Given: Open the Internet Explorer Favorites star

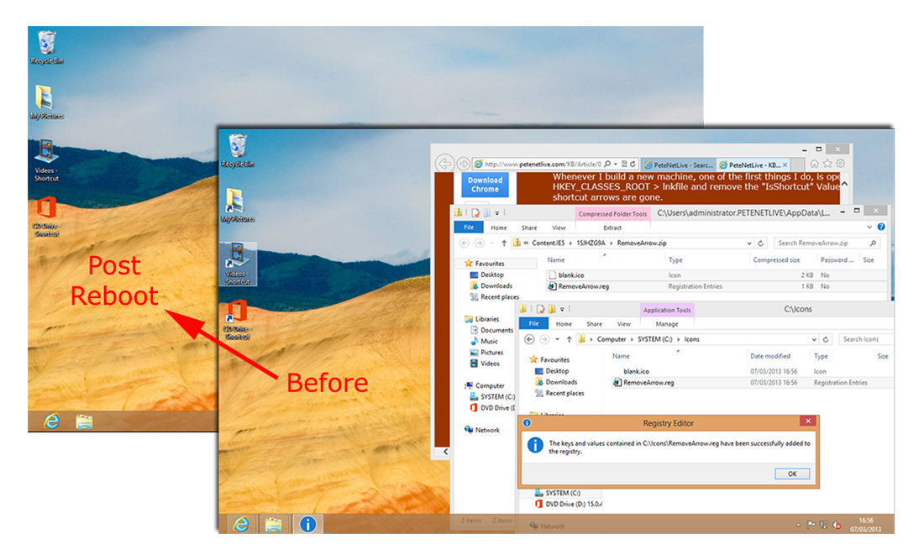Looking at the screenshot, I should point(828,164).
